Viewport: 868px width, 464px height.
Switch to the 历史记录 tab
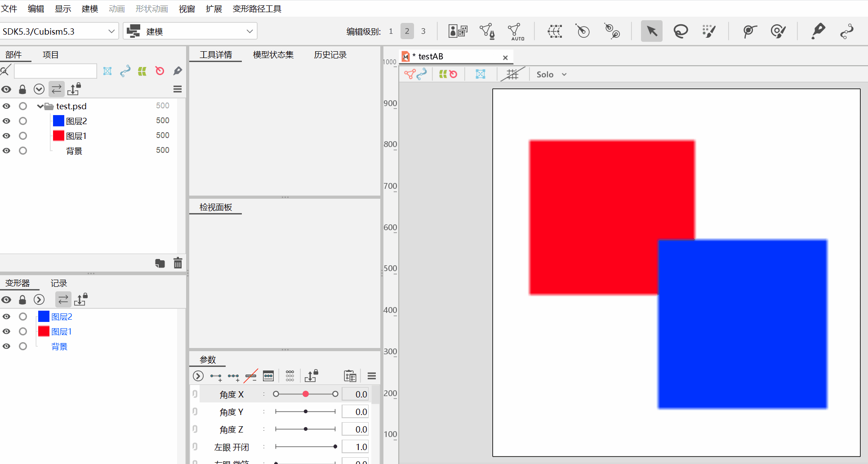pyautogui.click(x=330, y=55)
